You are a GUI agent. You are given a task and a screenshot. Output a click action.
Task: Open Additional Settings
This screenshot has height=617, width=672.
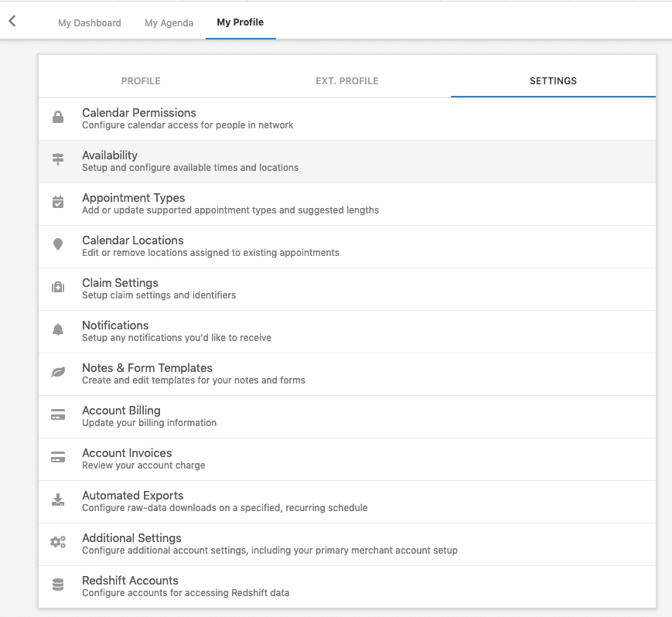(x=347, y=544)
